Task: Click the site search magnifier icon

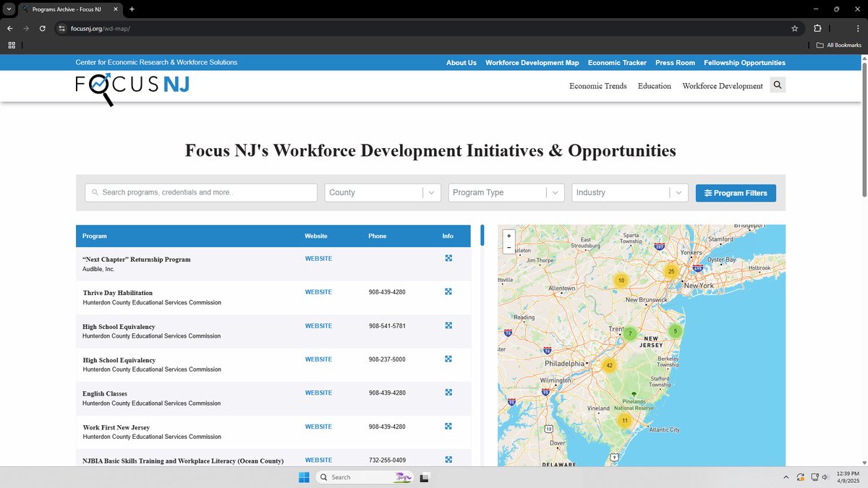Action: 778,85
